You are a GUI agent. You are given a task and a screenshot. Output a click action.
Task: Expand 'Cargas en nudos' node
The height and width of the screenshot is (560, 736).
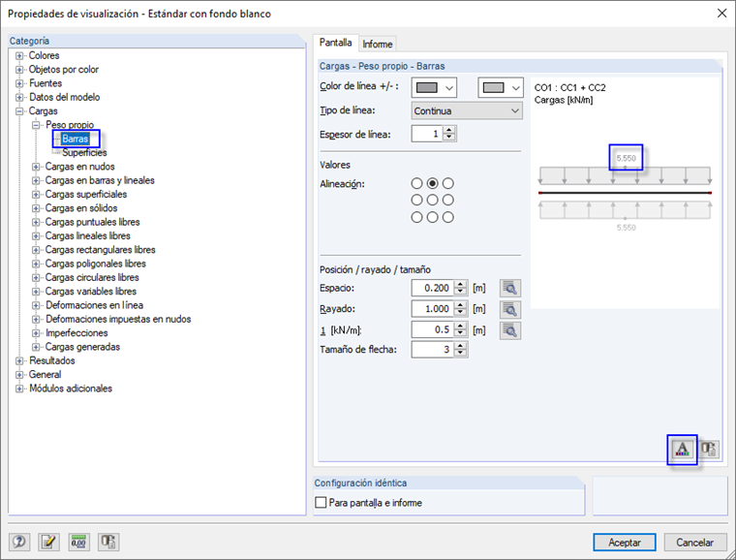point(36,167)
